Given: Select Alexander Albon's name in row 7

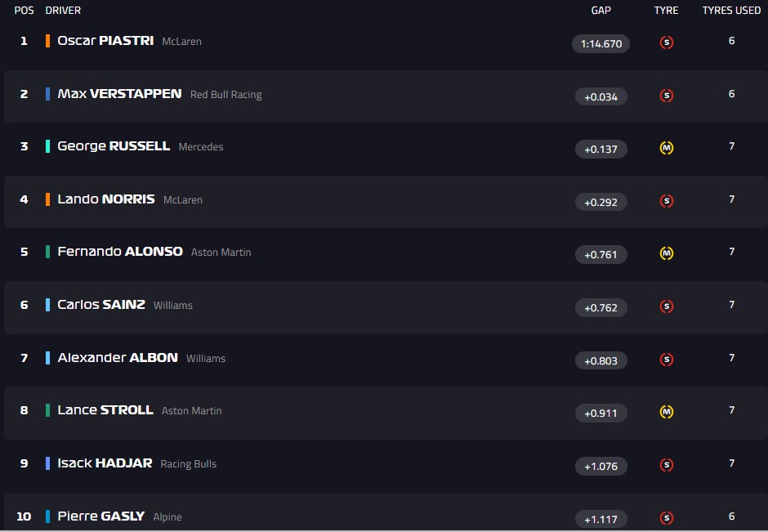Looking at the screenshot, I should (x=118, y=358).
